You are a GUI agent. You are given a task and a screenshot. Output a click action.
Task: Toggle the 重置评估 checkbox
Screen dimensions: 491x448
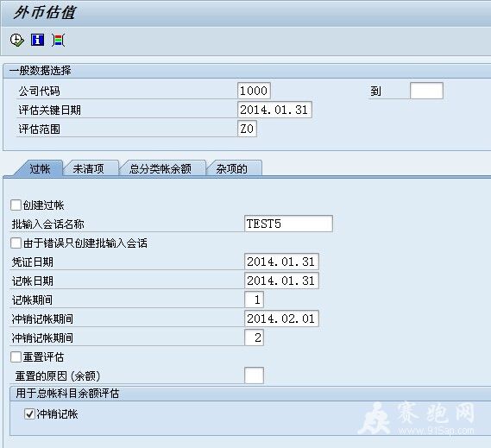(x=16, y=357)
